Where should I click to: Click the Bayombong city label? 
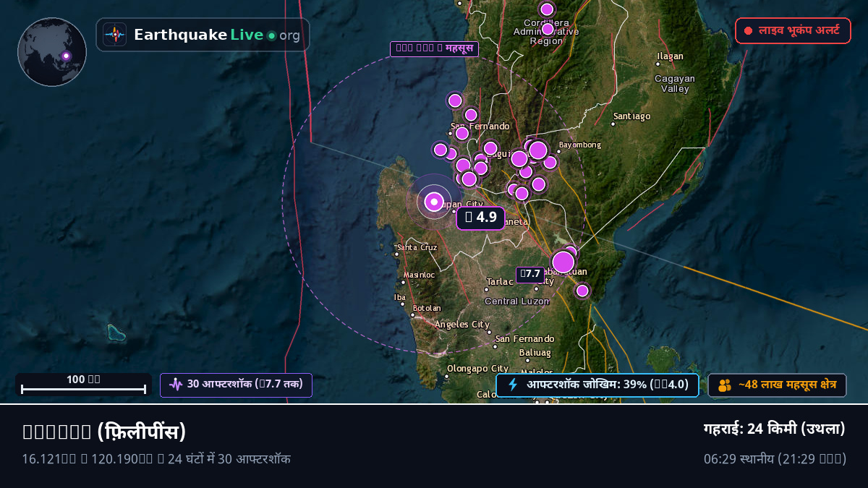pos(579,145)
